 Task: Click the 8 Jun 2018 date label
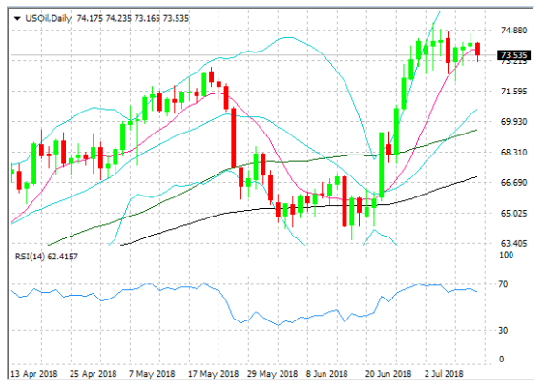pyautogui.click(x=327, y=374)
